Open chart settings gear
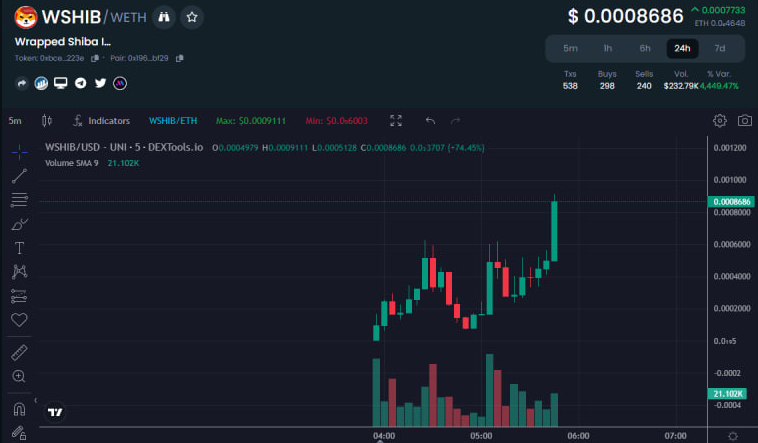The image size is (758, 443). (720, 120)
